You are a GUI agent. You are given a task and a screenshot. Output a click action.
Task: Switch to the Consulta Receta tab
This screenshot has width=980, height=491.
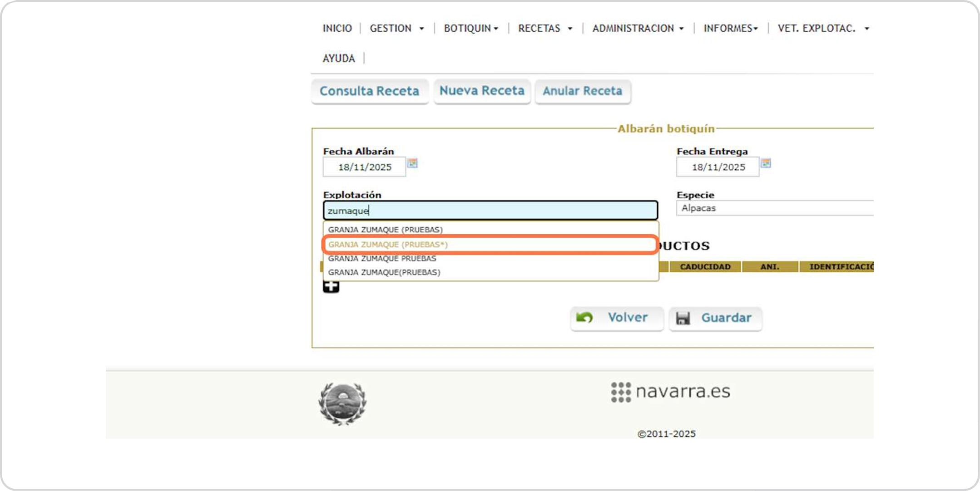[369, 91]
